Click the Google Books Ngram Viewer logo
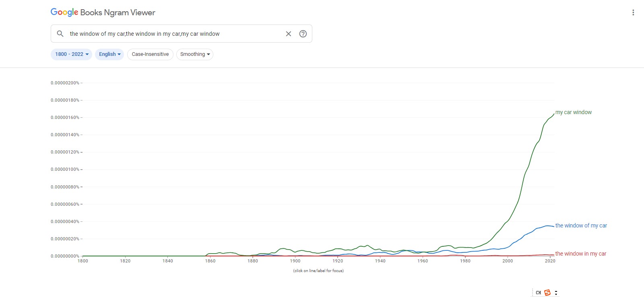 tap(103, 12)
